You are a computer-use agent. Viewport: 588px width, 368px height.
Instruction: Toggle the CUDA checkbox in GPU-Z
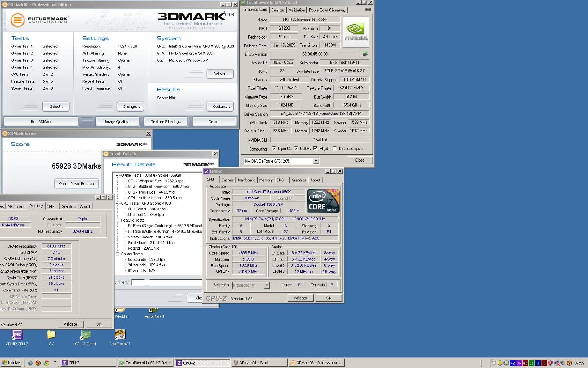pyautogui.click(x=295, y=148)
